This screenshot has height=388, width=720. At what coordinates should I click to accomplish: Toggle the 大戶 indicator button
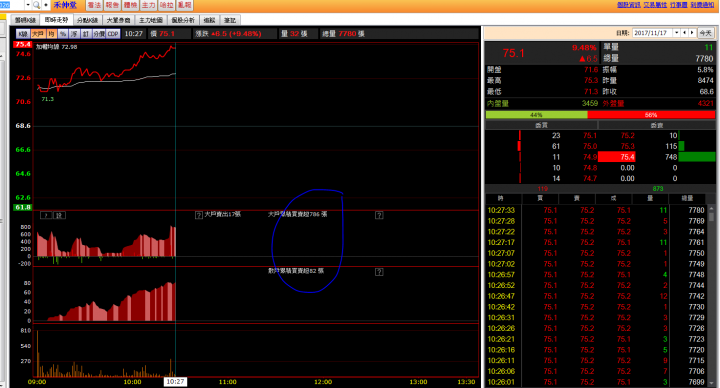click(38, 34)
